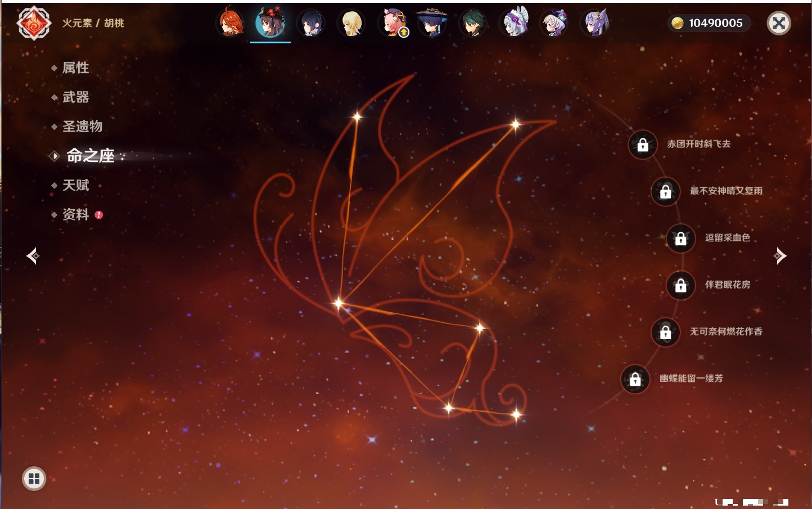Open the 属性 attributes page
The height and width of the screenshot is (509, 812).
(75, 68)
